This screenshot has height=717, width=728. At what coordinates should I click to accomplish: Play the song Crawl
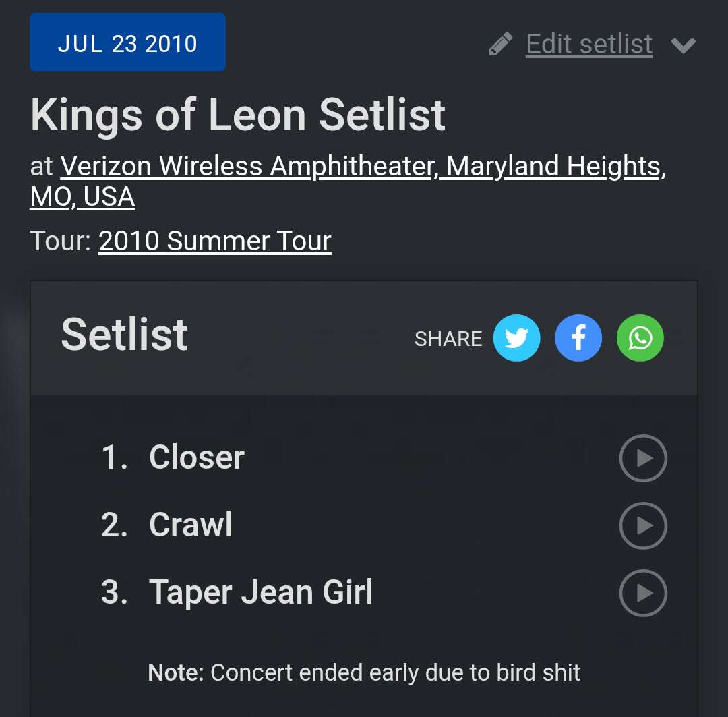(x=643, y=525)
